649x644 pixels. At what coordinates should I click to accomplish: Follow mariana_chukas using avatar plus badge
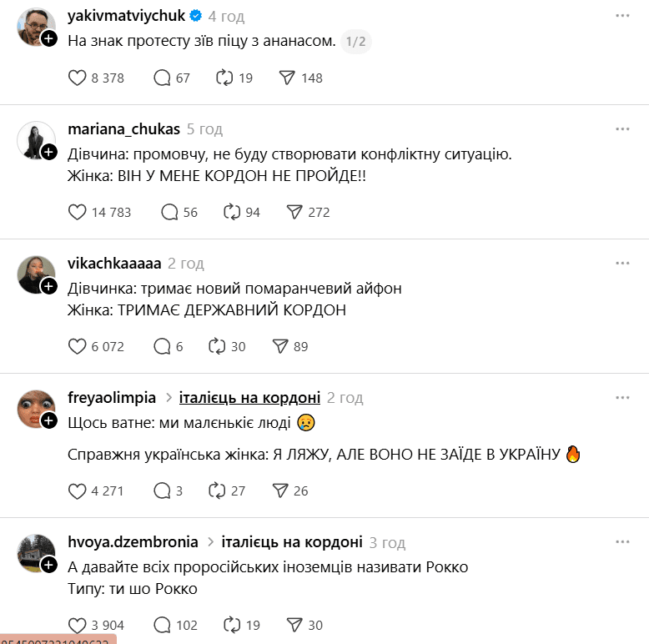tap(49, 152)
